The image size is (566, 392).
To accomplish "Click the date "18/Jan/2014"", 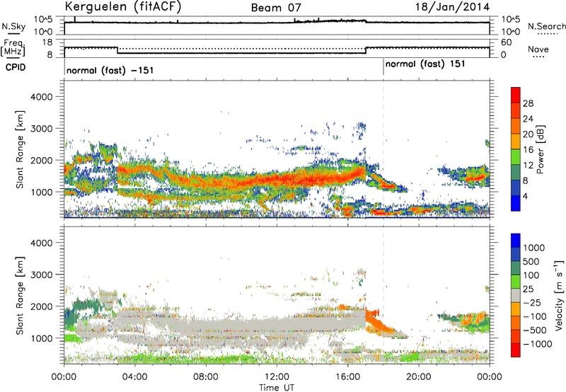I will (x=453, y=7).
